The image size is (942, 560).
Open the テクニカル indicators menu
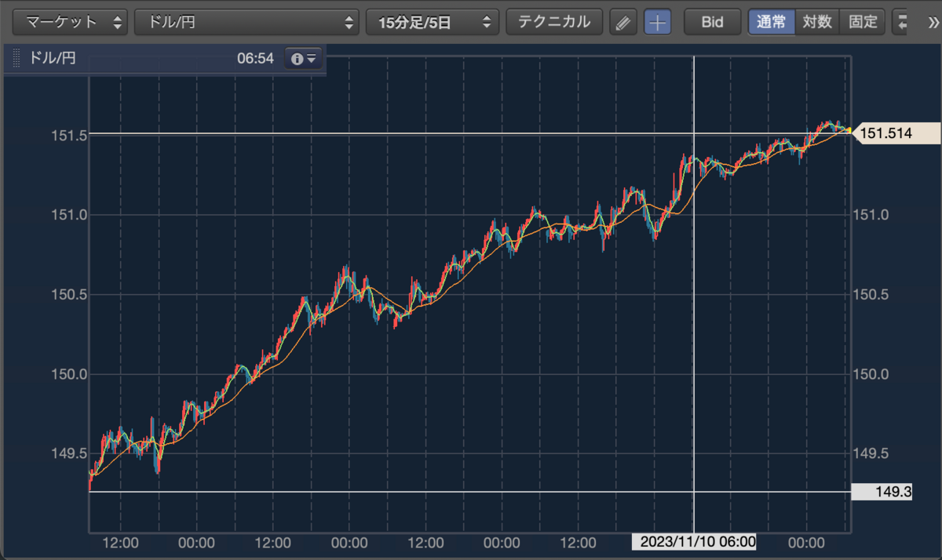(x=554, y=22)
